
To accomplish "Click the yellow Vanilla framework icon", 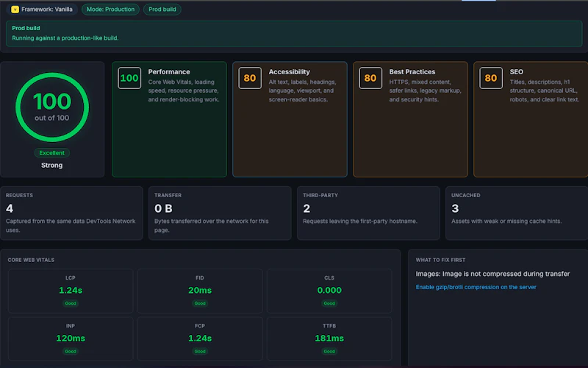I will [x=15, y=10].
